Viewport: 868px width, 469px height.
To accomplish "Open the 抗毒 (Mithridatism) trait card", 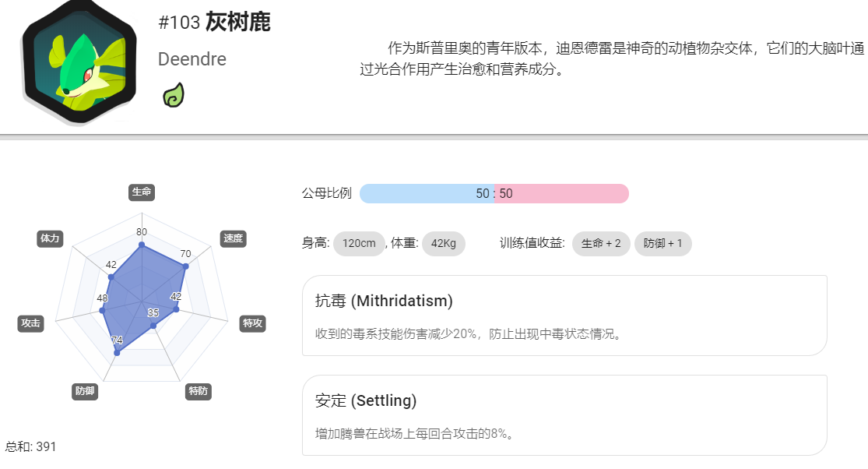I will [564, 316].
